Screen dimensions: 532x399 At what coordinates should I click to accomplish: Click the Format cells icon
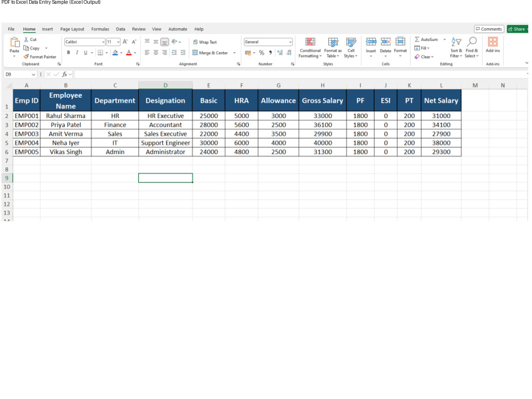(401, 41)
